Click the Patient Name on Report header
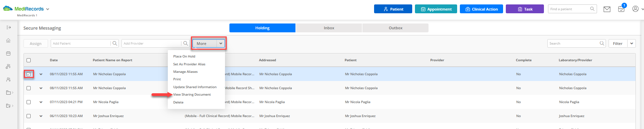644x129 pixels. 113,60
